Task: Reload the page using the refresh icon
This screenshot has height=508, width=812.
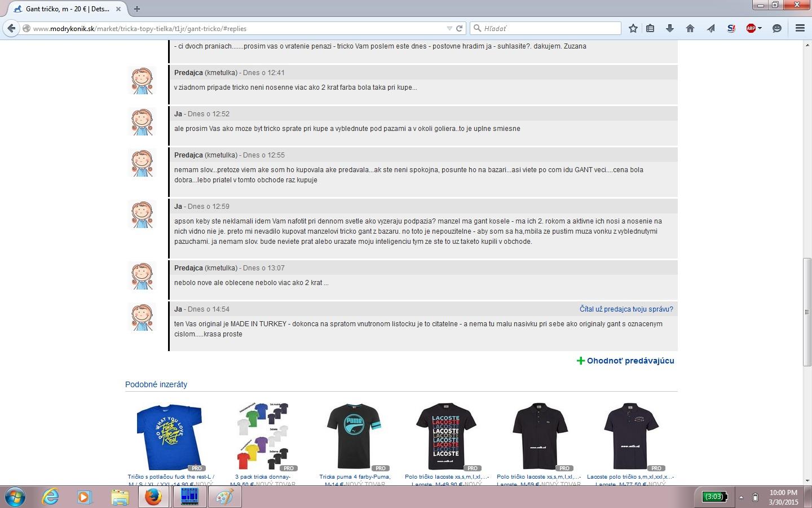Action: pos(460,28)
